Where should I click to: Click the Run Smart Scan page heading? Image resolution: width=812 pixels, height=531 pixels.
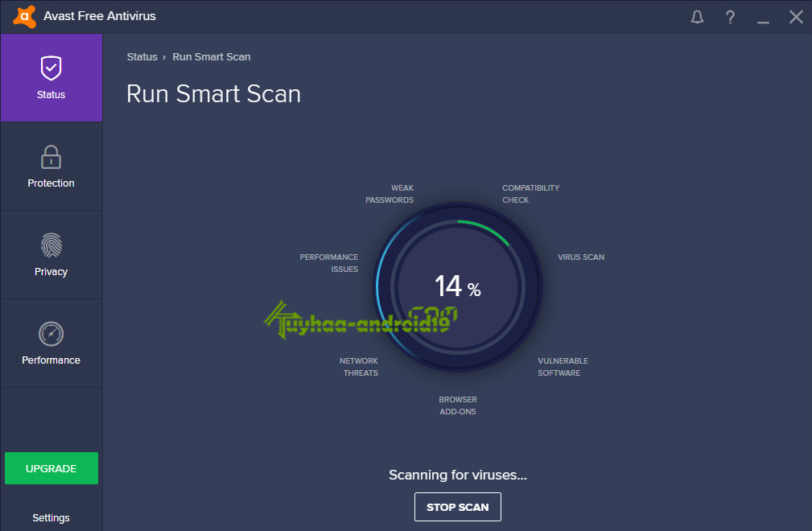(x=213, y=94)
